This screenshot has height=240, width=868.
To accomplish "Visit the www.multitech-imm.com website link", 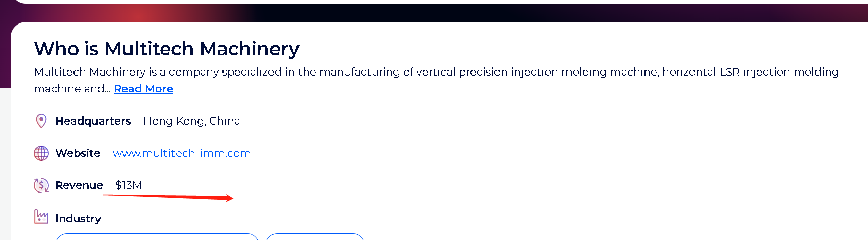I will pyautogui.click(x=182, y=153).
